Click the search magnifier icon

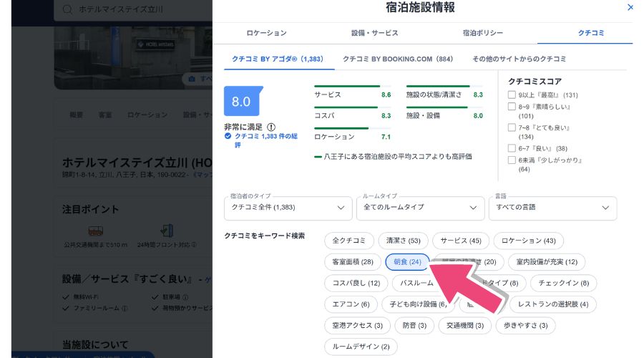67,9
